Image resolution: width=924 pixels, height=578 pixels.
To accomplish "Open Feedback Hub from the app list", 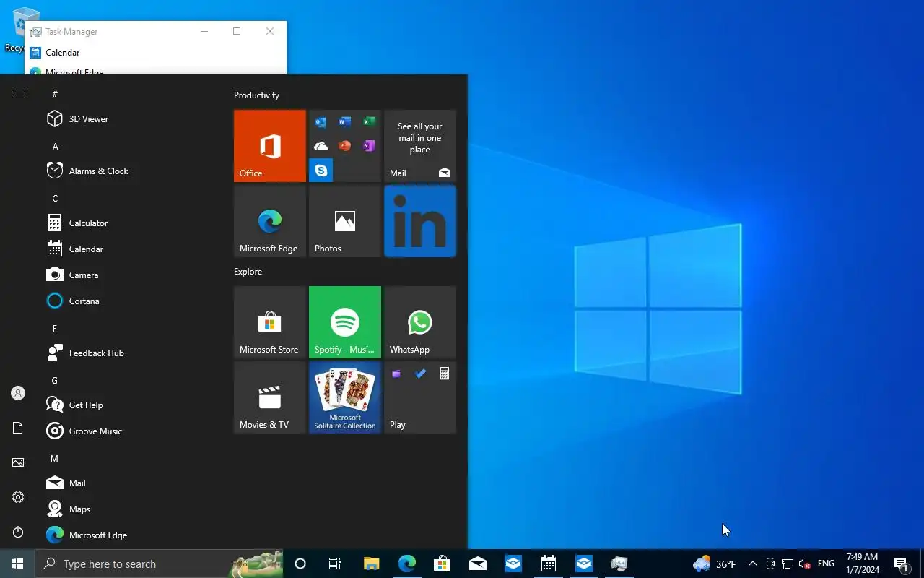I will click(x=130, y=353).
